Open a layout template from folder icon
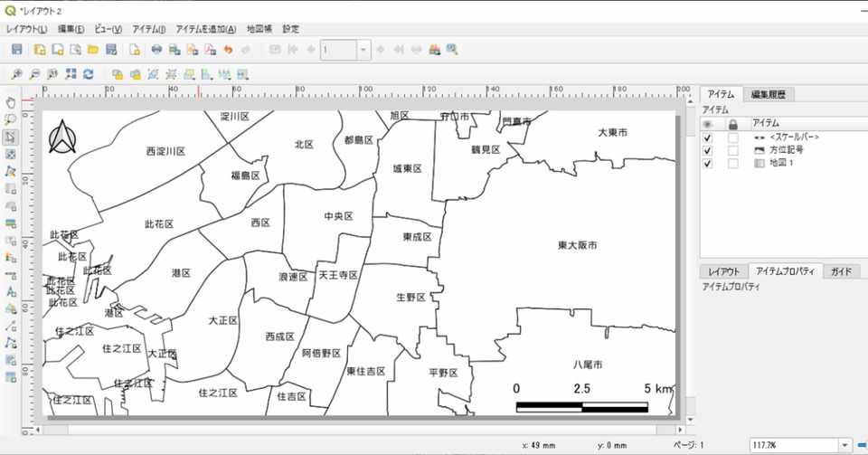868x455 pixels. (x=93, y=49)
